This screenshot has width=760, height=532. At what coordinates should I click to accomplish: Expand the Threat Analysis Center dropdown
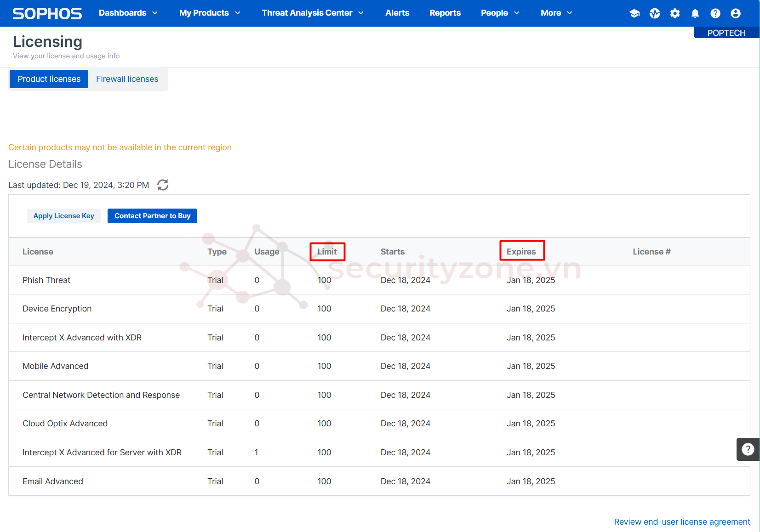[313, 13]
